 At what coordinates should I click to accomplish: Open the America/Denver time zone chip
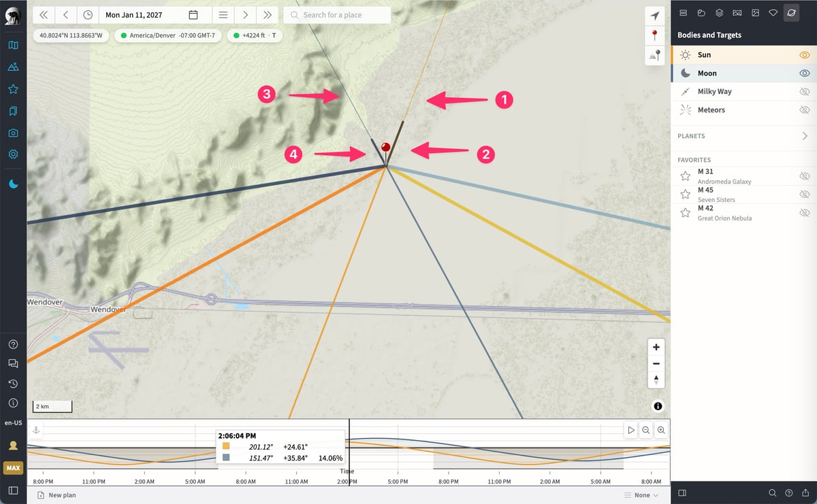[167, 35]
